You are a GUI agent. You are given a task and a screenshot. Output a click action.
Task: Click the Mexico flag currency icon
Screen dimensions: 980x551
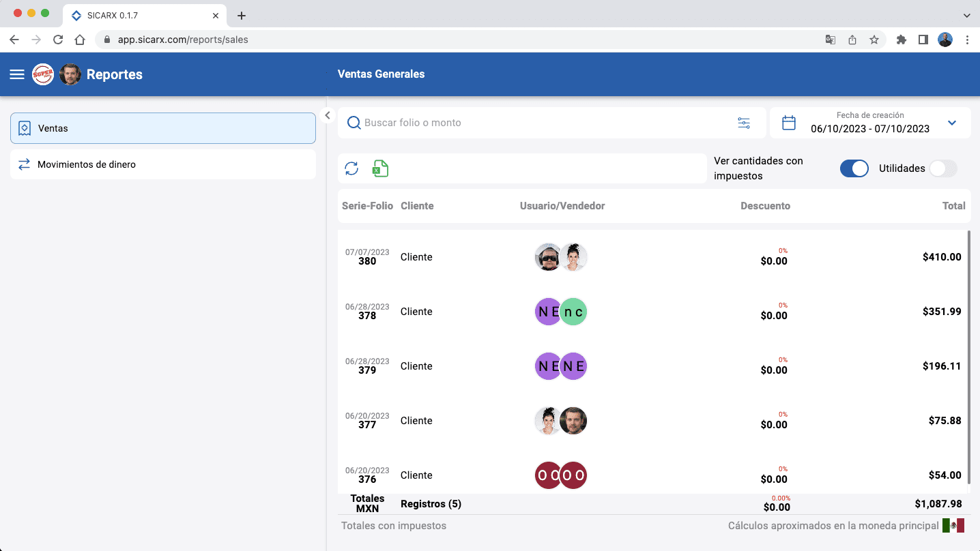[x=953, y=526]
